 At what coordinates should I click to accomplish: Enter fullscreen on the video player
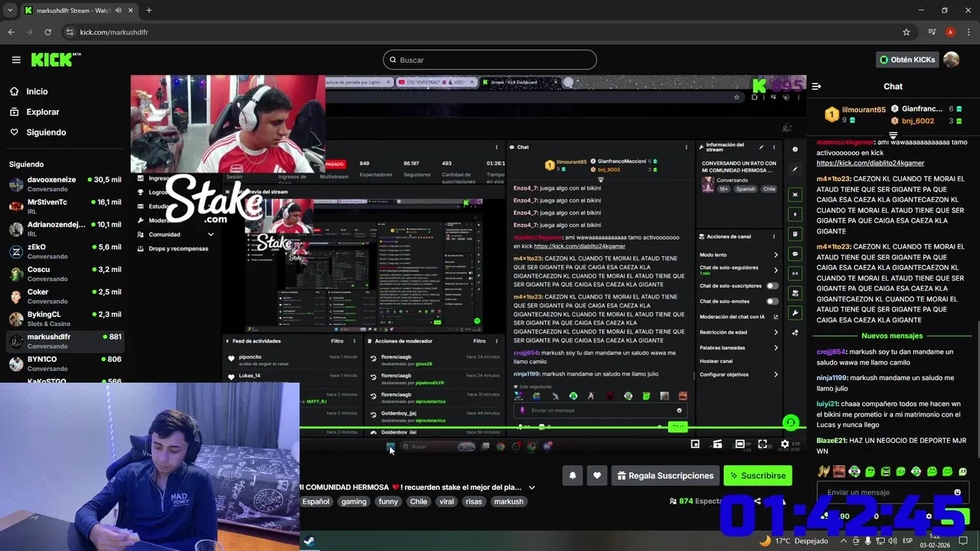(763, 444)
